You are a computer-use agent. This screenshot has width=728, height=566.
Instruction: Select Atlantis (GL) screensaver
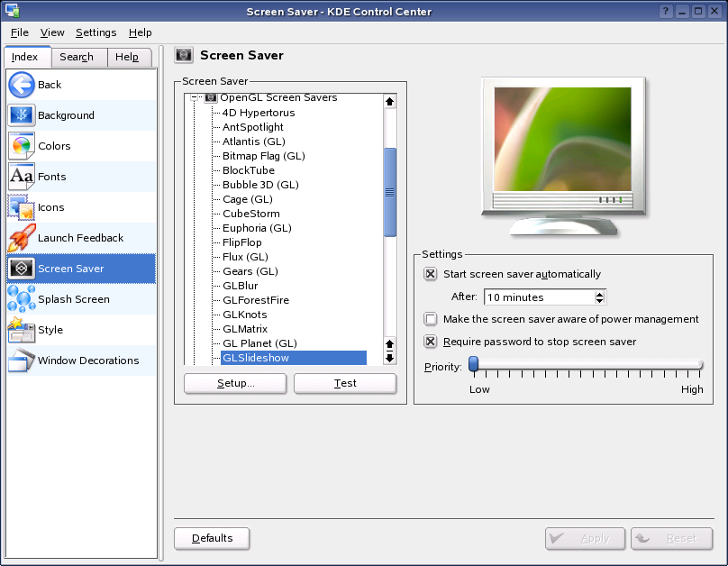click(x=253, y=141)
